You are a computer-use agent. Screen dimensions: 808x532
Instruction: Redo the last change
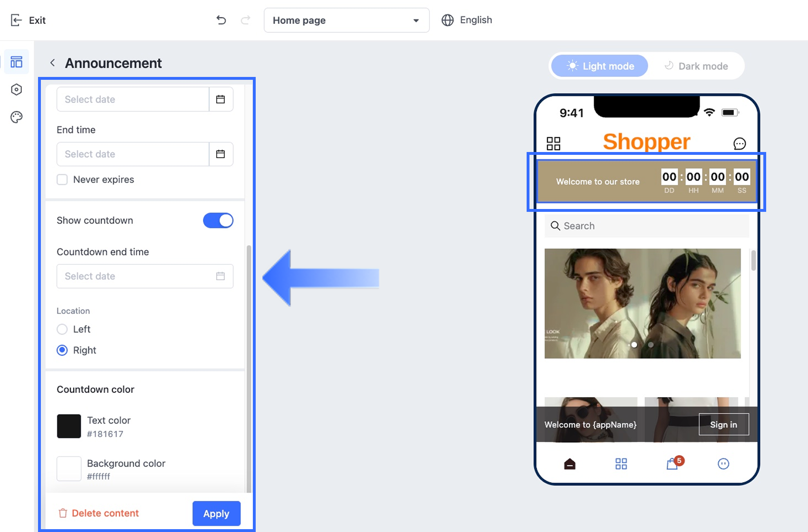[245, 20]
